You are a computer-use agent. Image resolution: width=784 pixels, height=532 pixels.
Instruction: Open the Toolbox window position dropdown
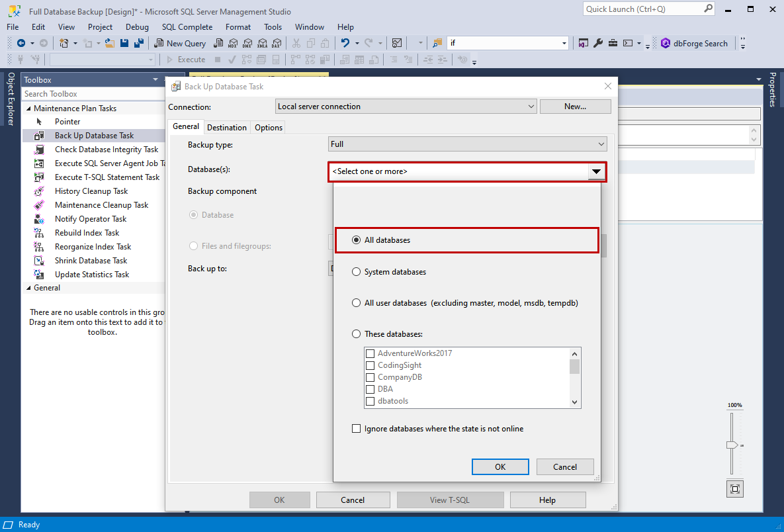pyautogui.click(x=155, y=79)
